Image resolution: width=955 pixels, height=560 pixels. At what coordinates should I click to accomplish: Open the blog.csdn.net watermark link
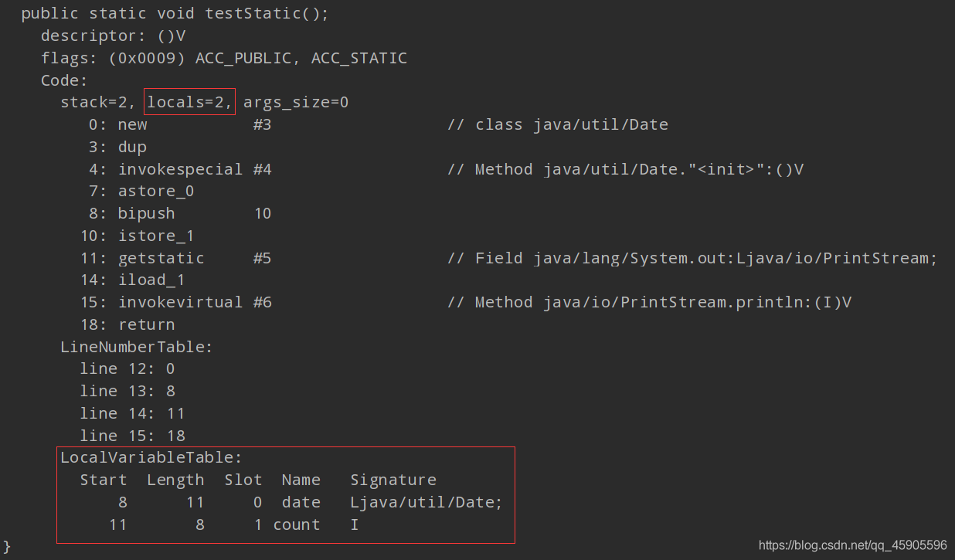[x=853, y=545]
